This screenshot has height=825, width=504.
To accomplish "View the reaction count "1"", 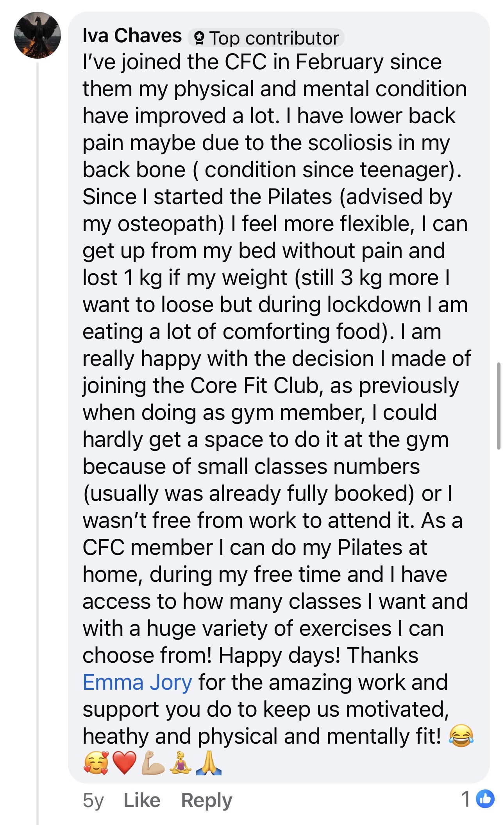I will [465, 798].
